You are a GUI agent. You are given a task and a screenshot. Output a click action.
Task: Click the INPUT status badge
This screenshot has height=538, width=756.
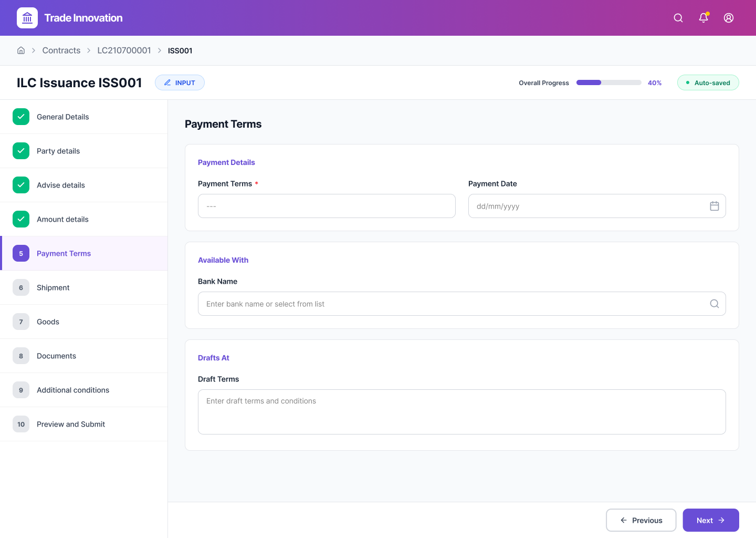pos(180,82)
